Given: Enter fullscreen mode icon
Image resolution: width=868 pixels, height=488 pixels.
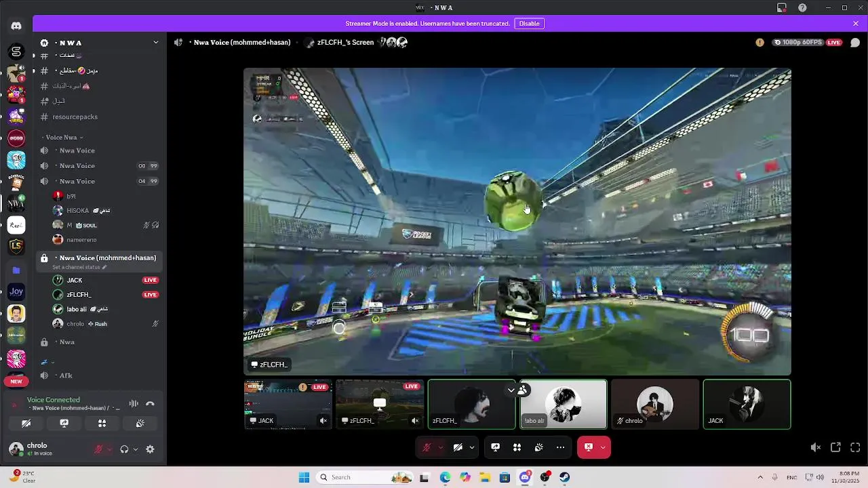Looking at the screenshot, I should [x=855, y=447].
